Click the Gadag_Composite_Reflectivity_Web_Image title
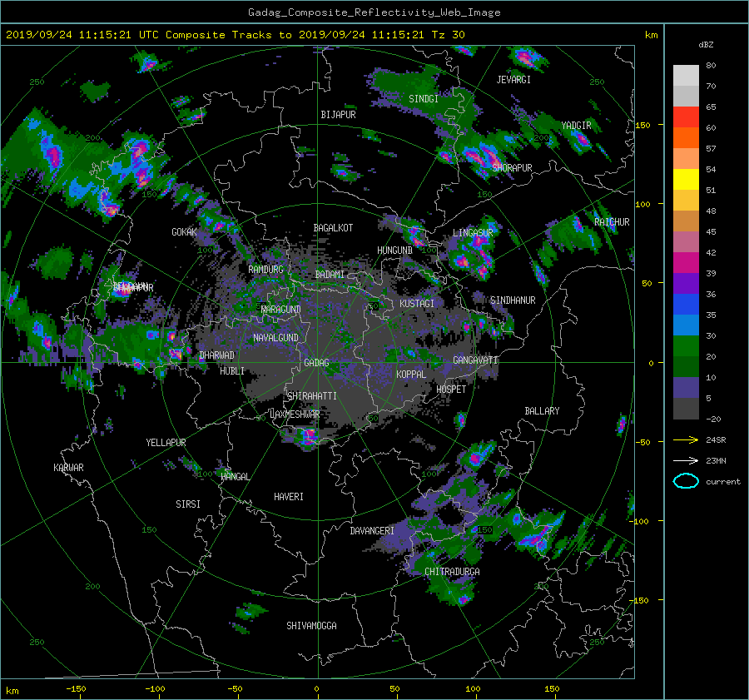 pos(374,12)
